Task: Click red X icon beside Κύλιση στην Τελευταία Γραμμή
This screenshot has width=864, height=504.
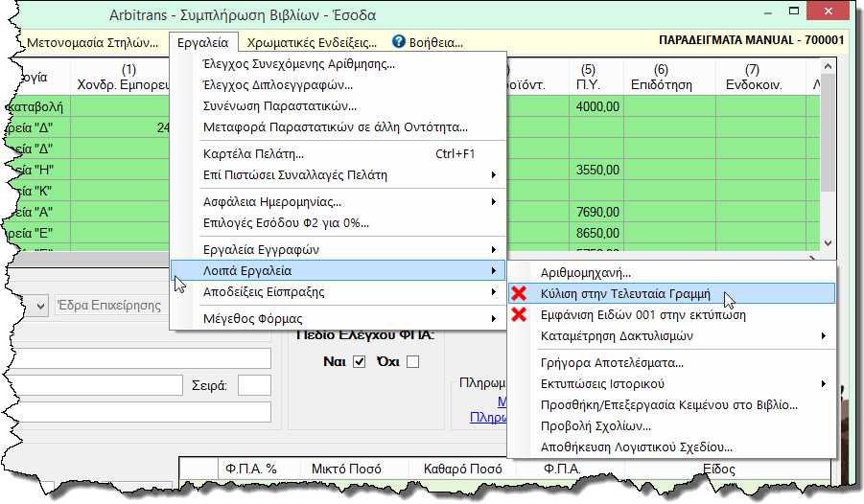Action: [519, 293]
